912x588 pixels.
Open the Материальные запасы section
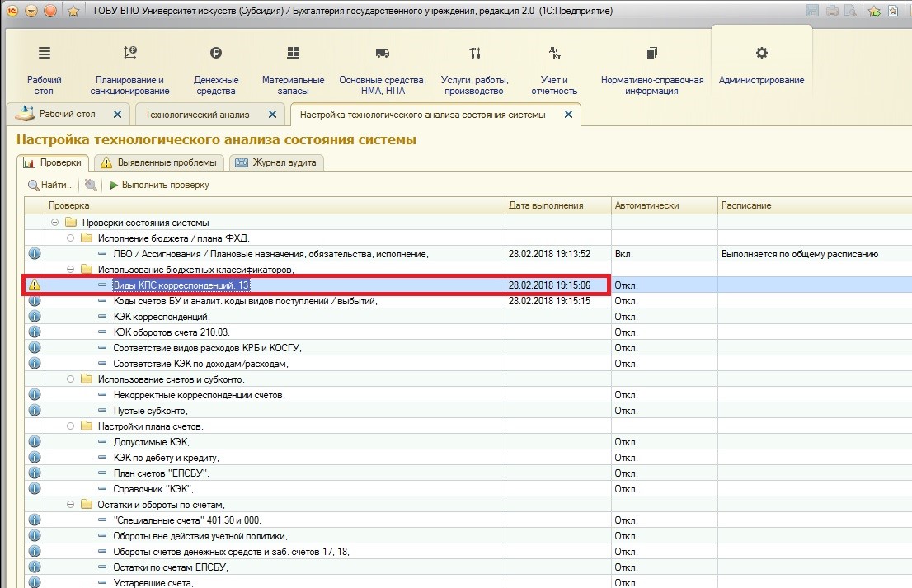[293, 70]
